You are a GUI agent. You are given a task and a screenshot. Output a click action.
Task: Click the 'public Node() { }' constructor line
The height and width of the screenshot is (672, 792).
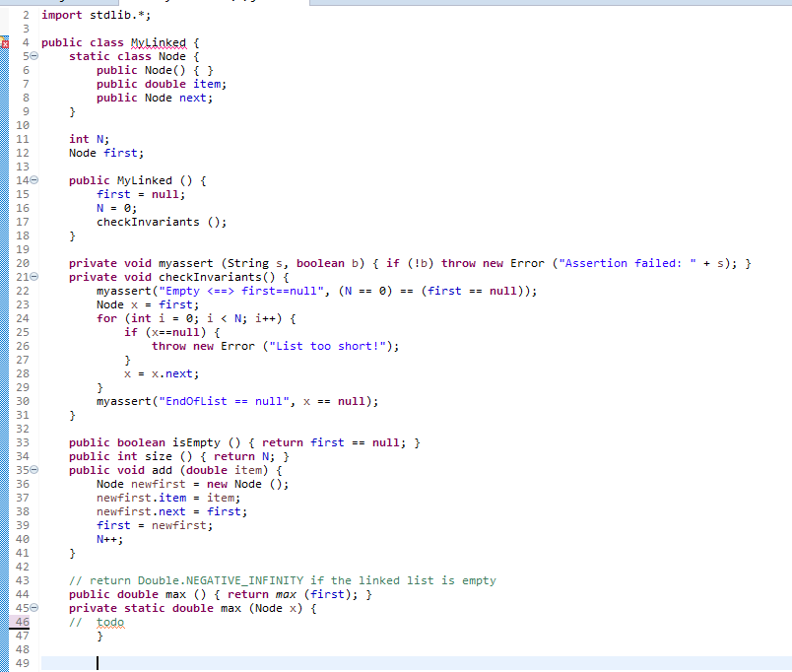pos(155,70)
